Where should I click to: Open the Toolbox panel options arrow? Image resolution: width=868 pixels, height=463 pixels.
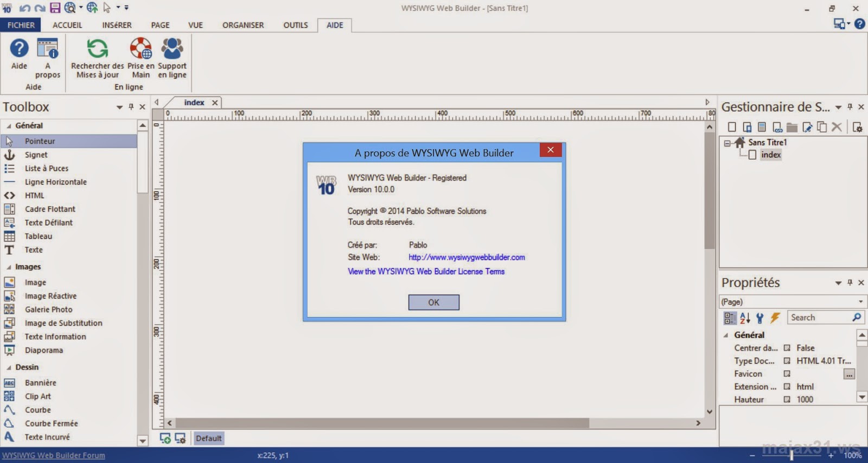point(119,107)
